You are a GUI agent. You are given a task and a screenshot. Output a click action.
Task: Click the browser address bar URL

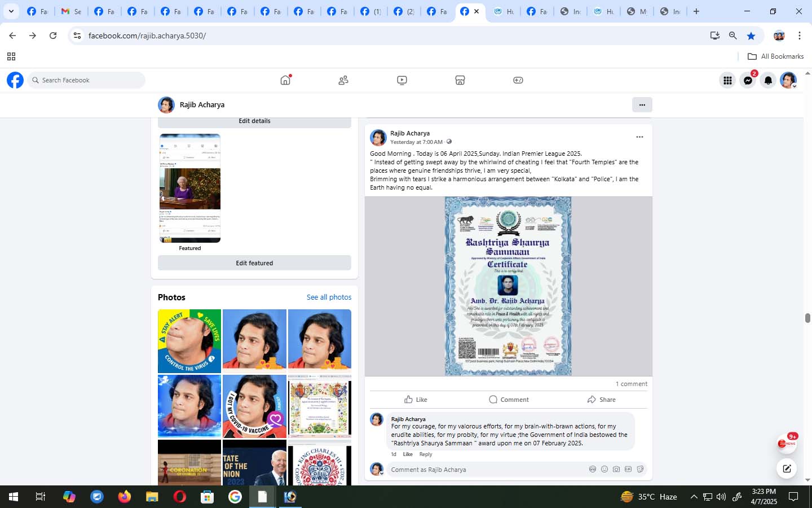147,36
